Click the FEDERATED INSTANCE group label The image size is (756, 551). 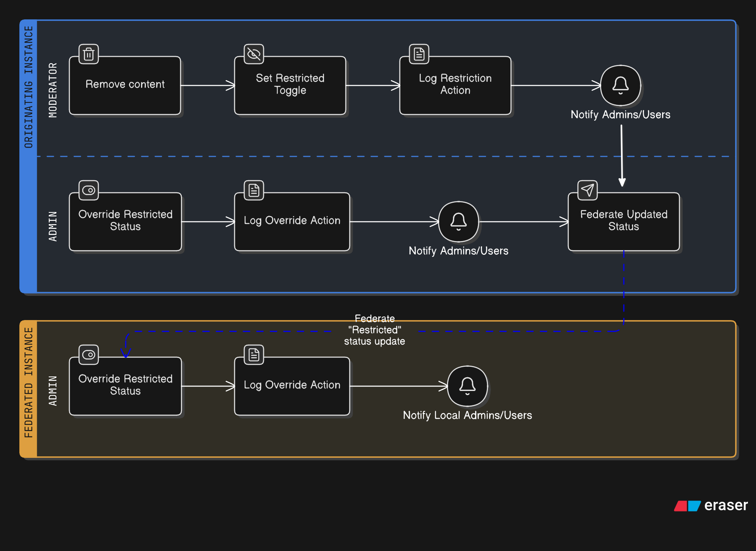pos(29,383)
